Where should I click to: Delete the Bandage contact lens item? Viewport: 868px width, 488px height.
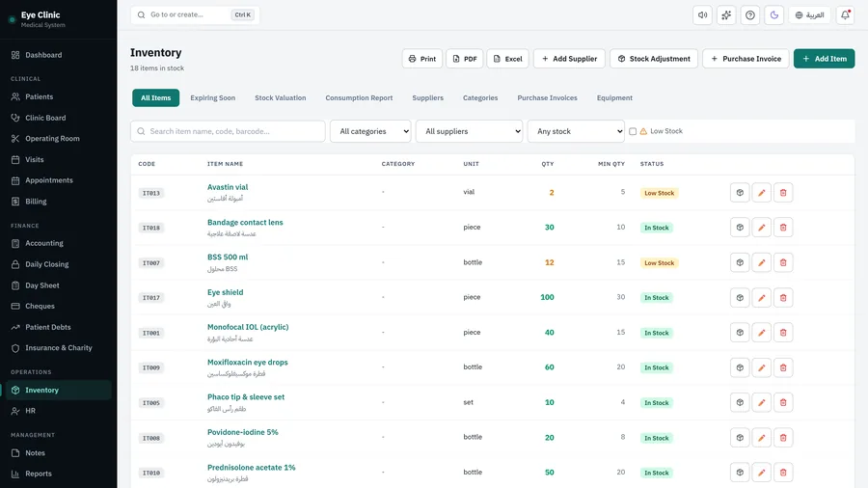(x=783, y=228)
